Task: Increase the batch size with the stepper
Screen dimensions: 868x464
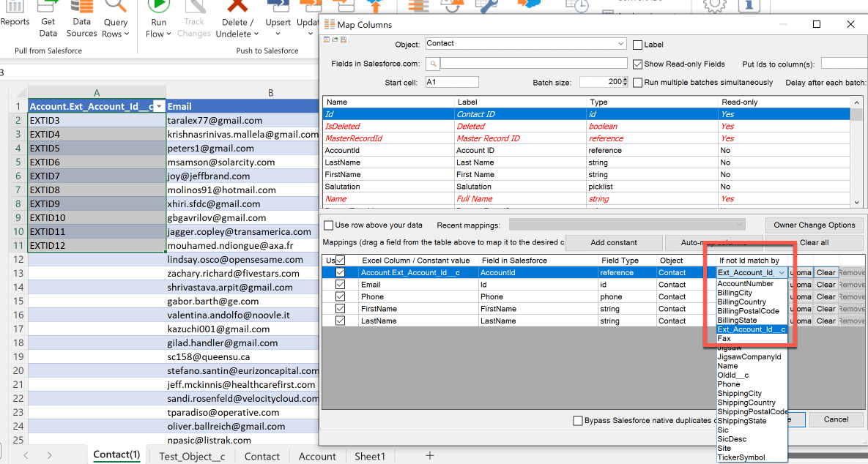Action: [625, 80]
